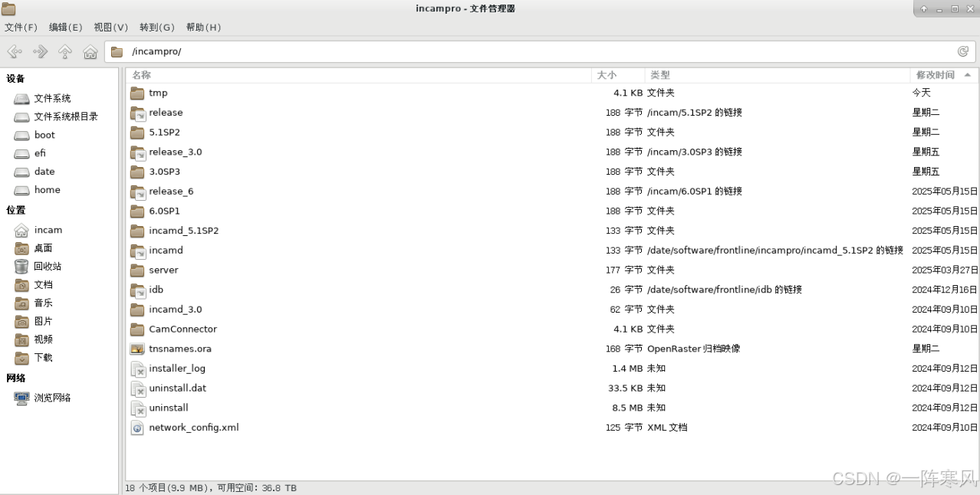The width and height of the screenshot is (980, 495).
Task: Click the 2025年03月27日 date of server
Action: pos(945,270)
